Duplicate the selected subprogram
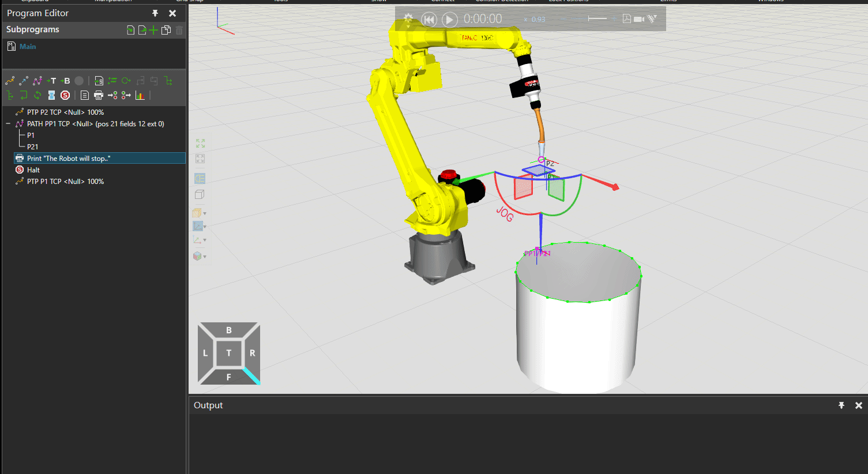 click(166, 30)
